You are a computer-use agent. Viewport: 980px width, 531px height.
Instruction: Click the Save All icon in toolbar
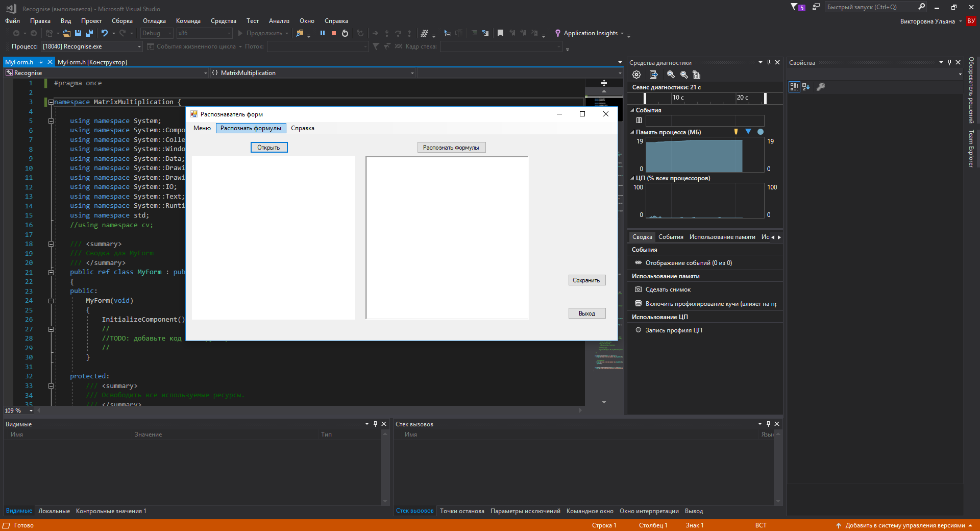89,33
